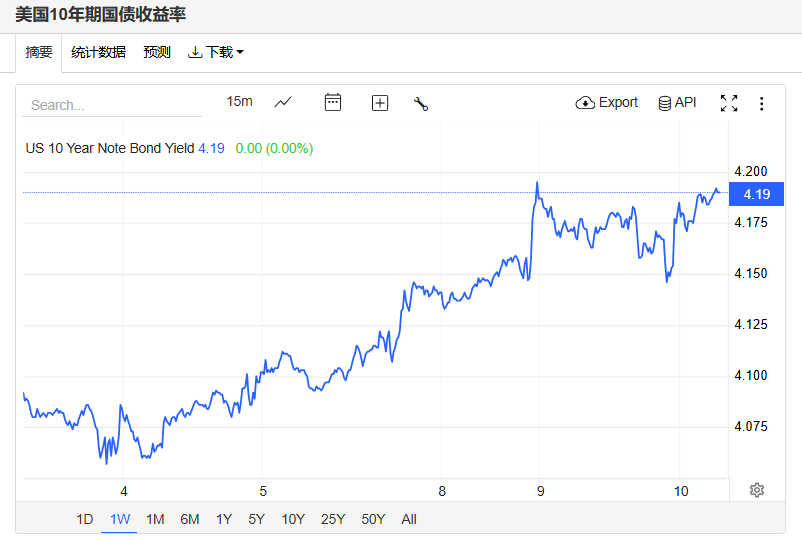The image size is (802, 549).
Task: Click the date label 9 on the time axis
Action: [540, 491]
